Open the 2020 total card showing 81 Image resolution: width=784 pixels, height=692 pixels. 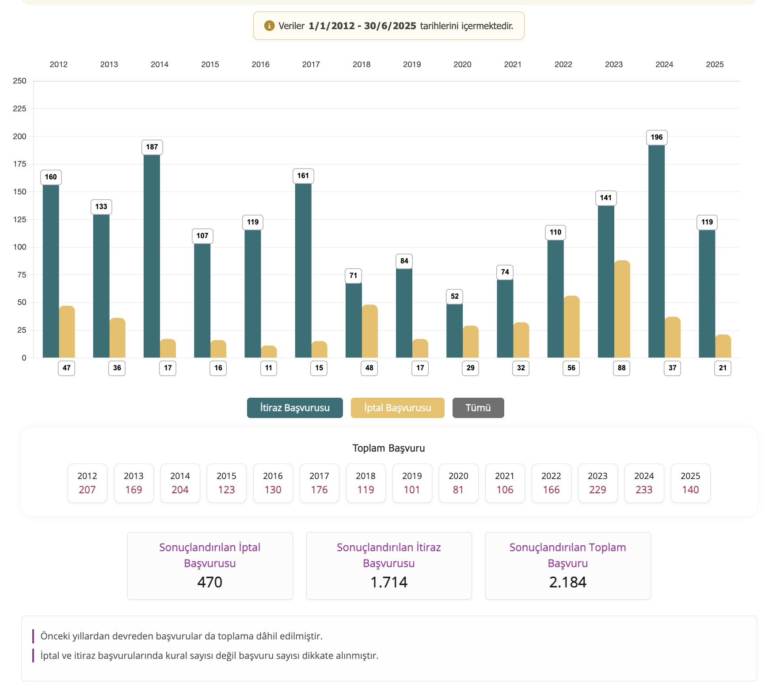[x=458, y=483]
